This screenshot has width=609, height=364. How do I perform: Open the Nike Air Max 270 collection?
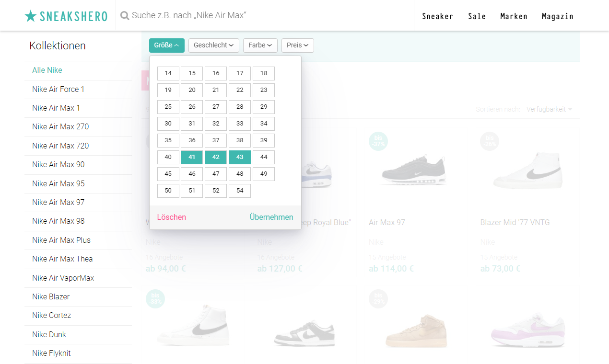[78, 127]
